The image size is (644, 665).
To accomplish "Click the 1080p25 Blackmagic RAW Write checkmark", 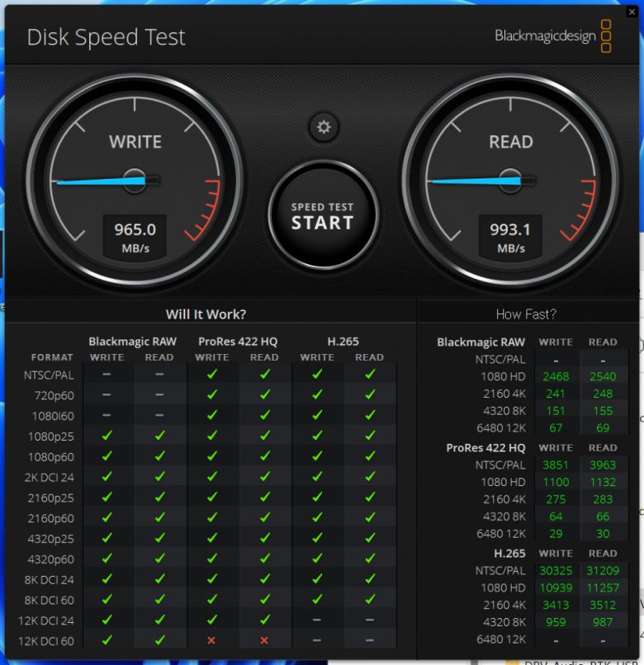I will pos(107,436).
